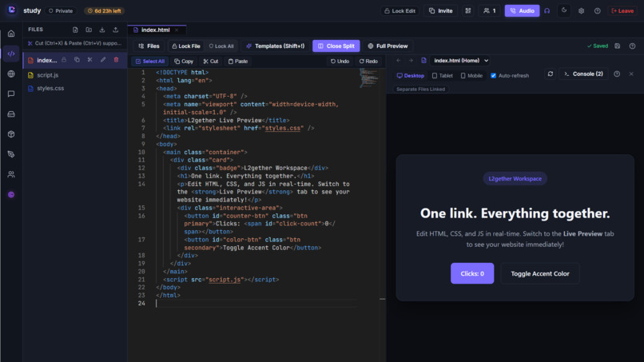644x362 pixels.
Task: Toggle Lock Edit in top bar
Action: (400, 10)
